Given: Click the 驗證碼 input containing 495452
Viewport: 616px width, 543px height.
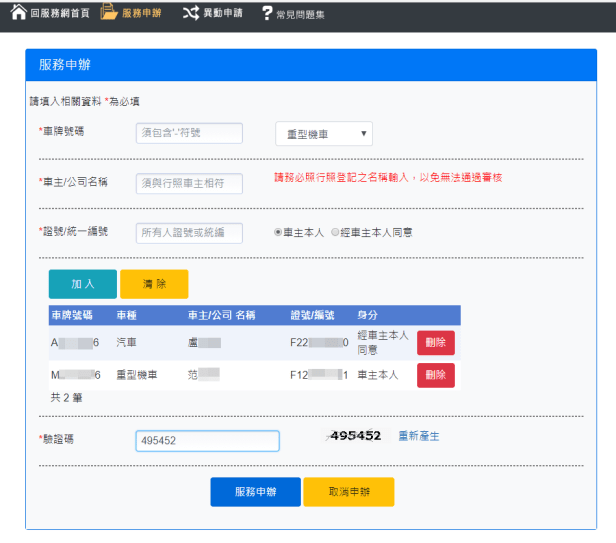Looking at the screenshot, I should [x=207, y=441].
